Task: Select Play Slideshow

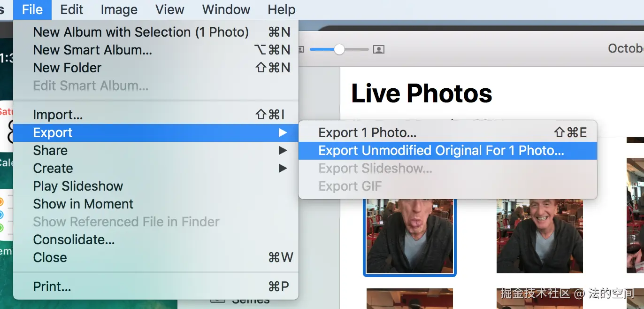Action: [156, 186]
